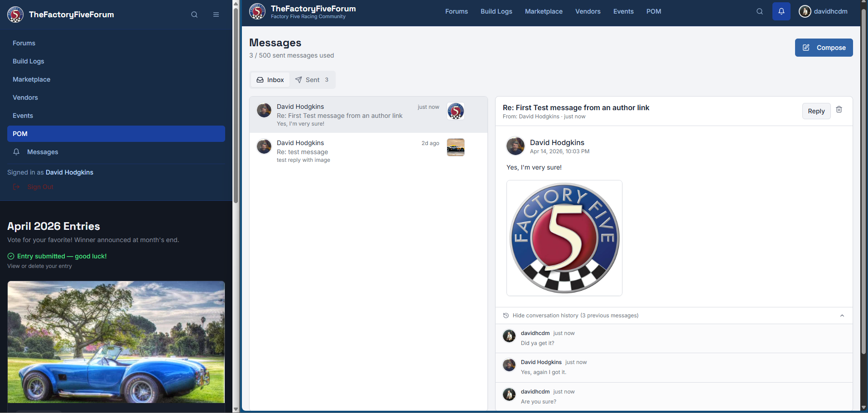
Task: Click the Factory Five logo in main header
Action: tap(257, 11)
